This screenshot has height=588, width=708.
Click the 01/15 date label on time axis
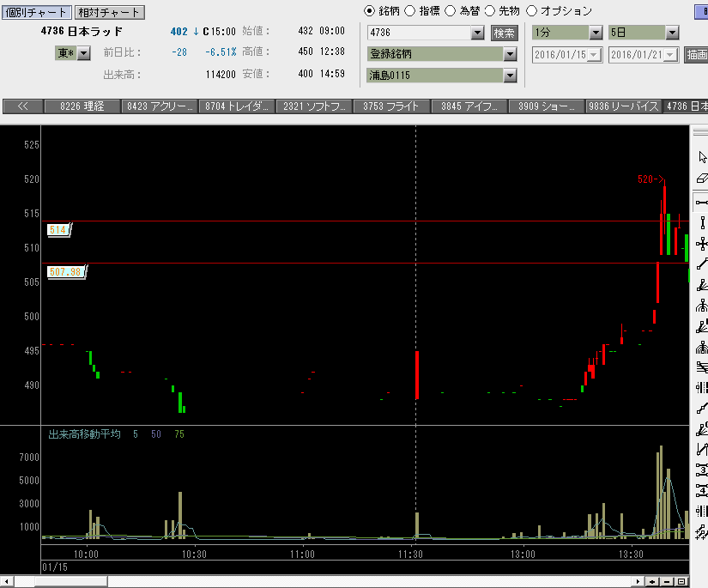(55, 567)
